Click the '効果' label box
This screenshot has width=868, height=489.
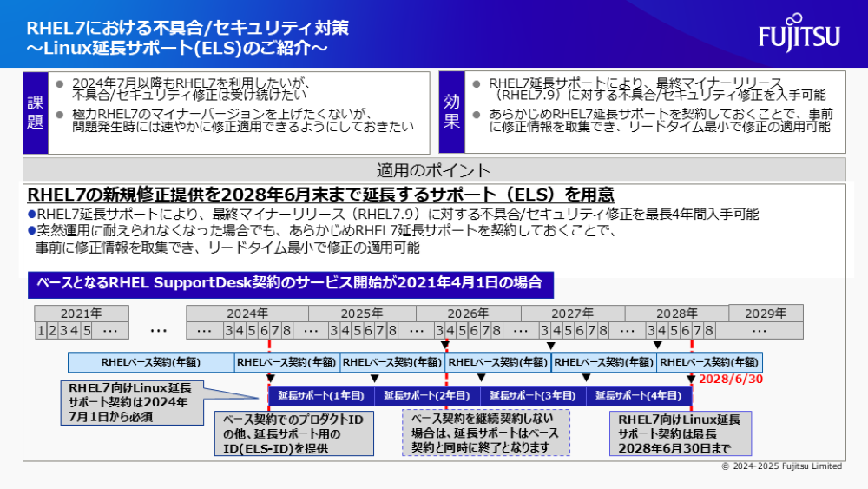click(x=451, y=112)
